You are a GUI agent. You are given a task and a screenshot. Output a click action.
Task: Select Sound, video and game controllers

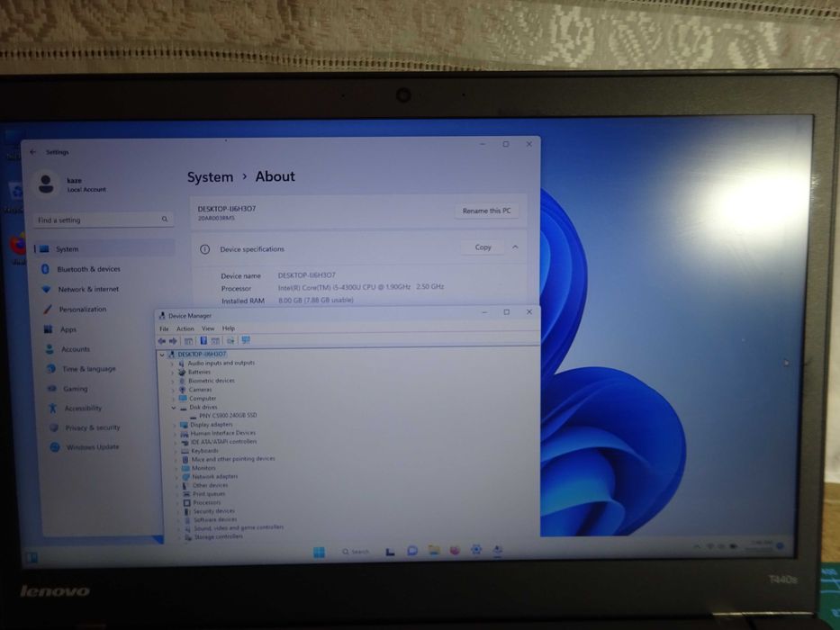[239, 527]
